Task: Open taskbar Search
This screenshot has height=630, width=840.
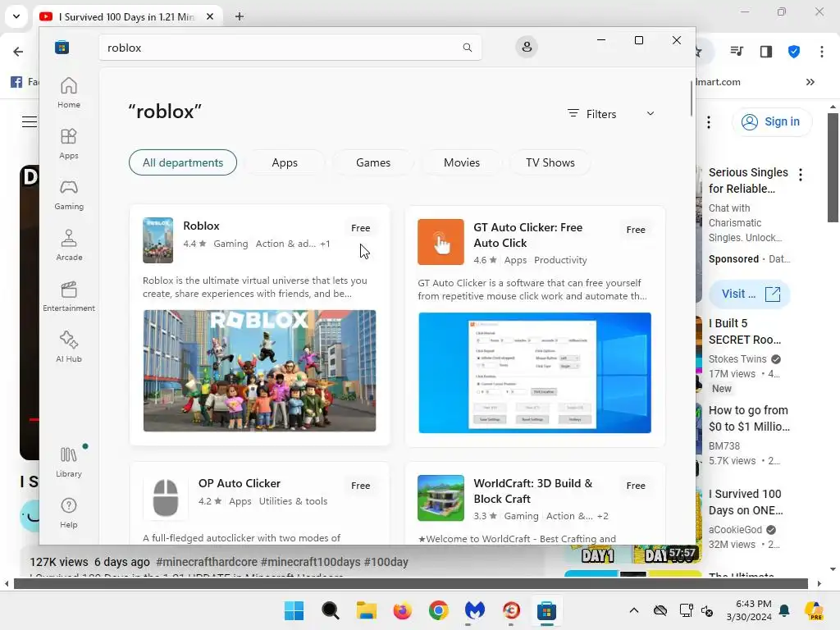Action: click(x=330, y=610)
